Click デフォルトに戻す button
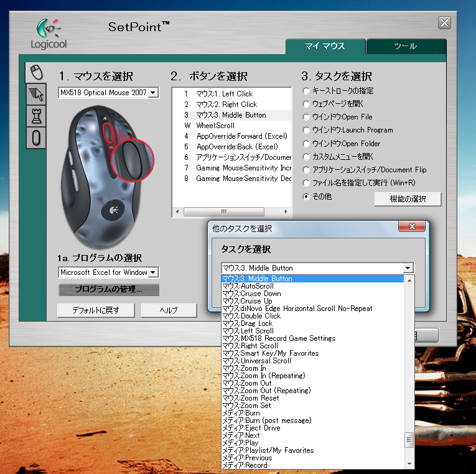 tap(96, 310)
